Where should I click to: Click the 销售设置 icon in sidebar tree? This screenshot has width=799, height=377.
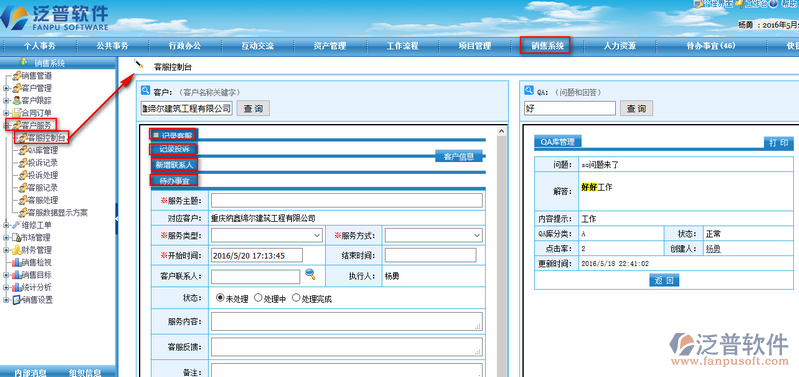pyautogui.click(x=17, y=300)
